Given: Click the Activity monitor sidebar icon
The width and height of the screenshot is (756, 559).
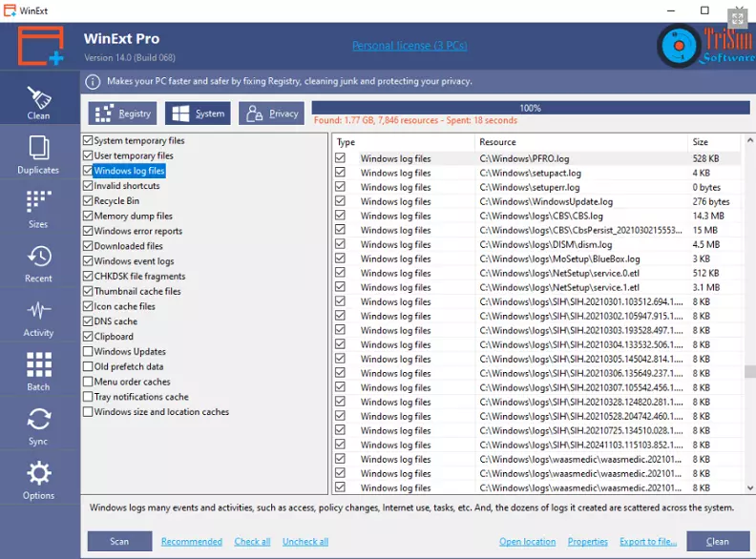Looking at the screenshot, I should (38, 318).
